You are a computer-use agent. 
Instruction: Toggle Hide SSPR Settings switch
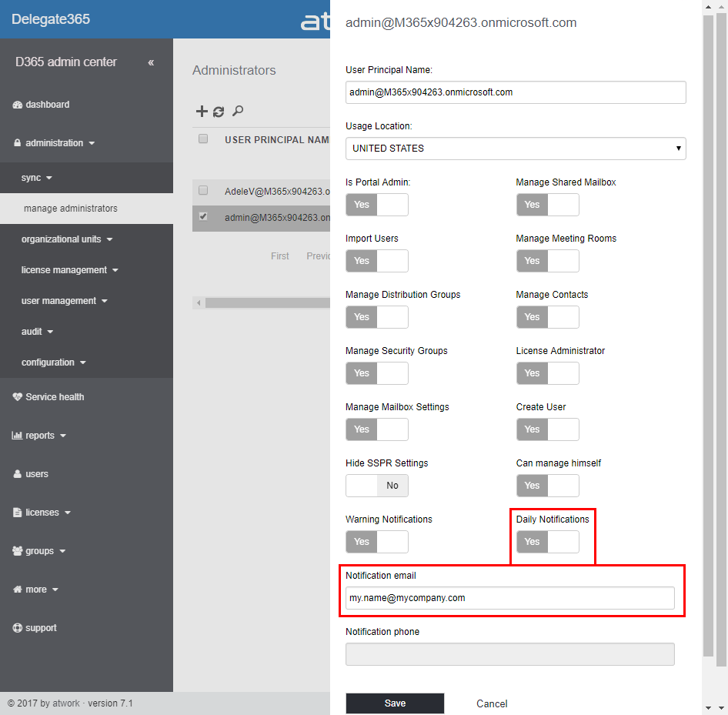coord(377,486)
